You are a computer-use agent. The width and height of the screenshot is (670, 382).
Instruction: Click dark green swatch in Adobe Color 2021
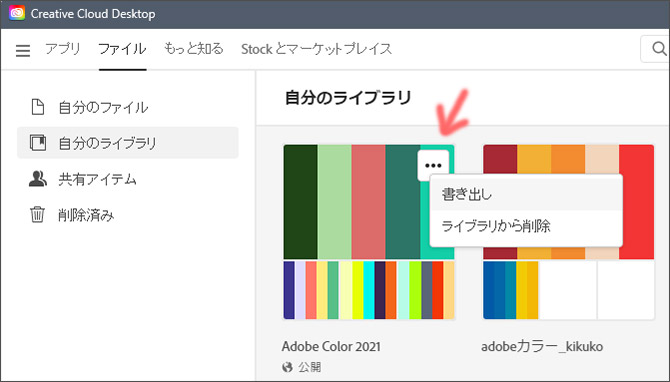(x=300, y=202)
